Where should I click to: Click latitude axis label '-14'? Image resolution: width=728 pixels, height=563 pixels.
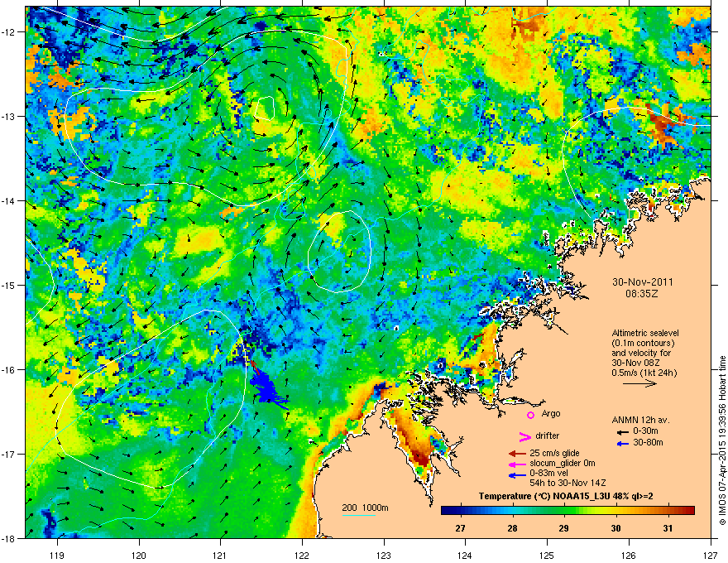coord(8,200)
